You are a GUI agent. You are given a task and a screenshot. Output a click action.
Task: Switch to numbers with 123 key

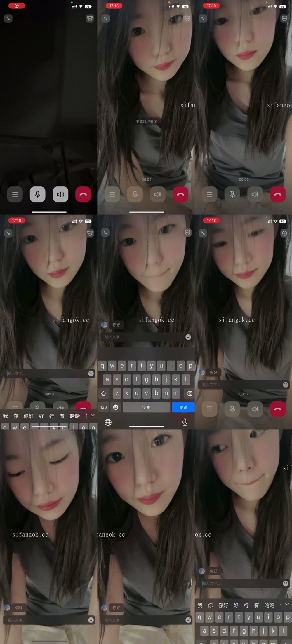[104, 407]
